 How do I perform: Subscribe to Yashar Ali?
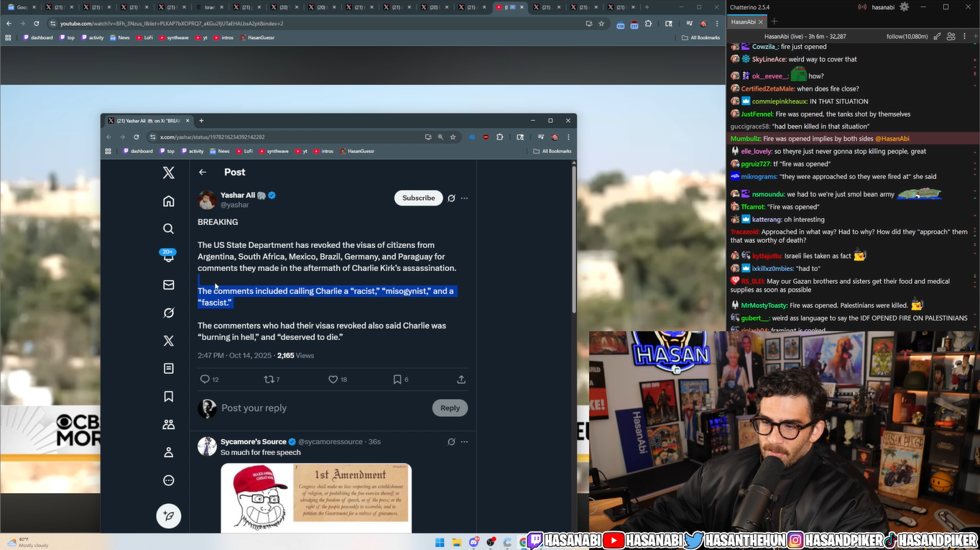[419, 198]
